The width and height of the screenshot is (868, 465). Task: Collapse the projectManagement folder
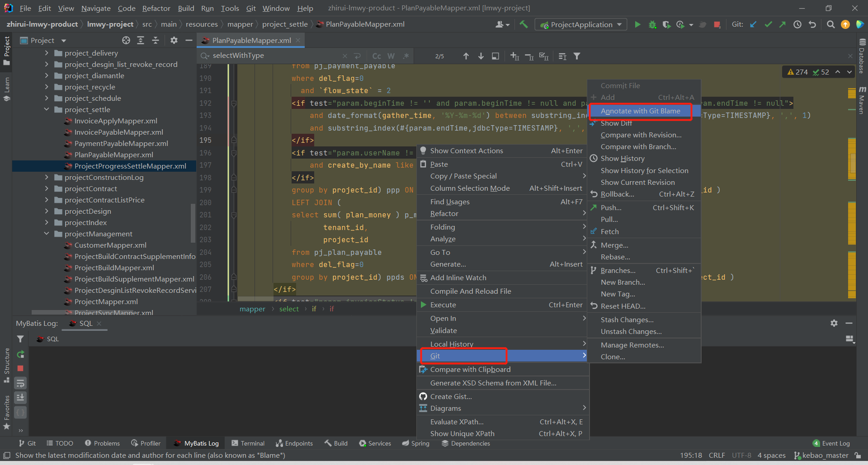point(47,234)
